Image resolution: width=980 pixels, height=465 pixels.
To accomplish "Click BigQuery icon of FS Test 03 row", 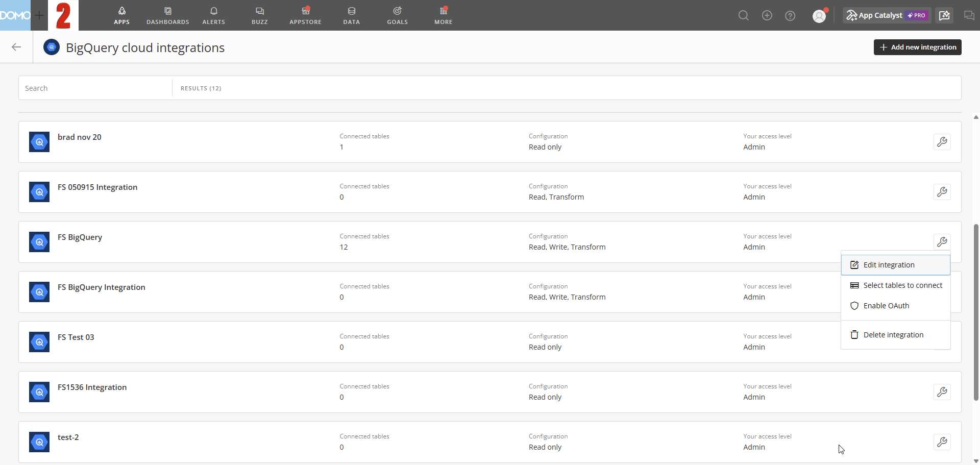I will 39,342.
